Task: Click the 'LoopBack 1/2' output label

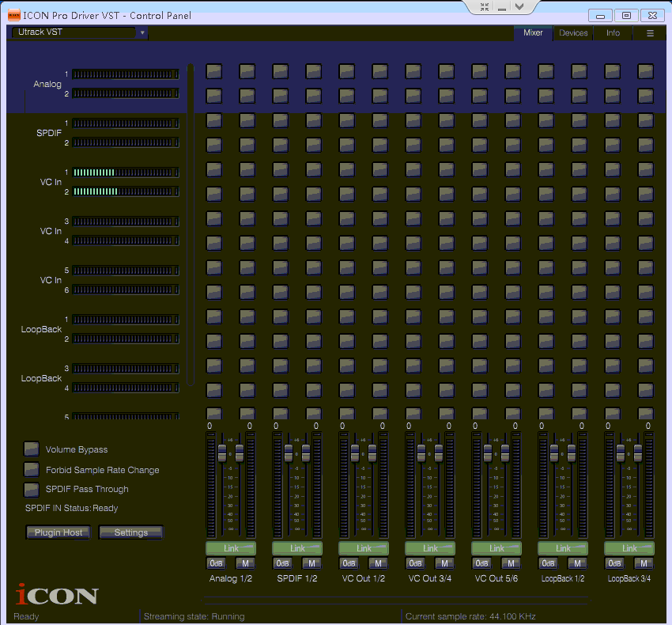Action: (563, 578)
